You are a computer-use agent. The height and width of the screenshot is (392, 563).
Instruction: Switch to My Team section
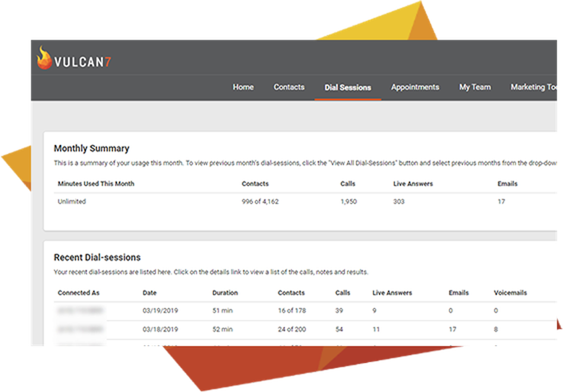pyautogui.click(x=475, y=87)
